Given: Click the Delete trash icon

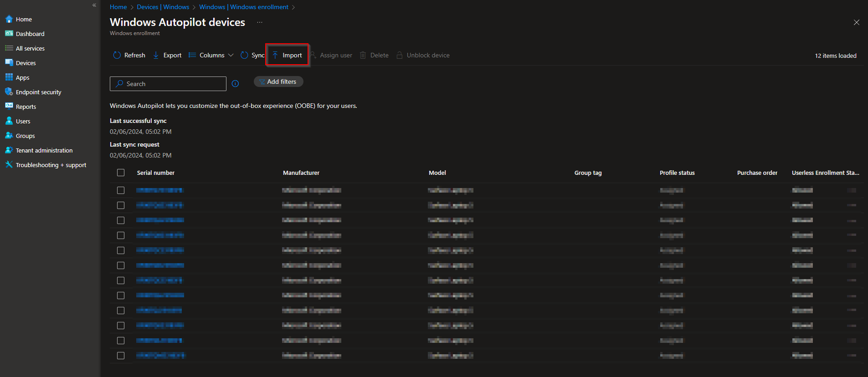Looking at the screenshot, I should click(x=363, y=55).
